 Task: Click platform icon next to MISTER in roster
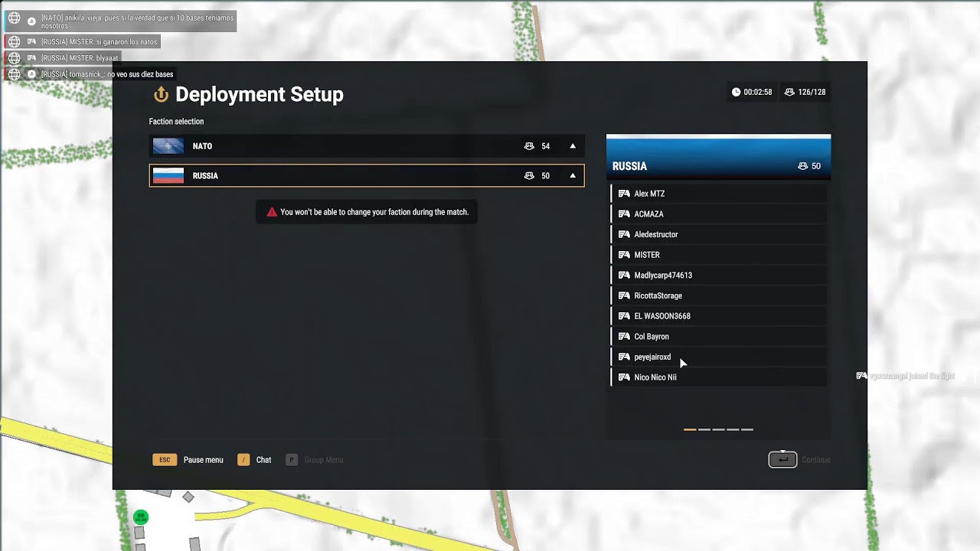[x=624, y=255]
